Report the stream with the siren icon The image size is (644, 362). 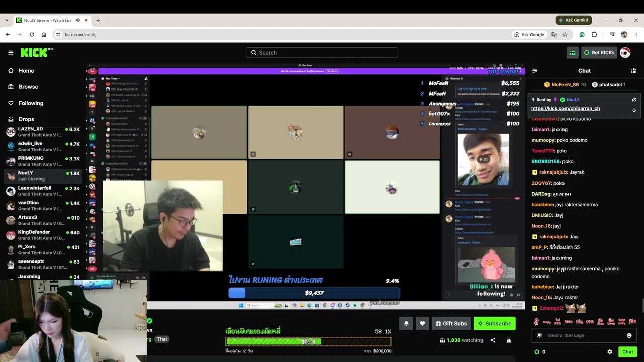(x=509, y=340)
